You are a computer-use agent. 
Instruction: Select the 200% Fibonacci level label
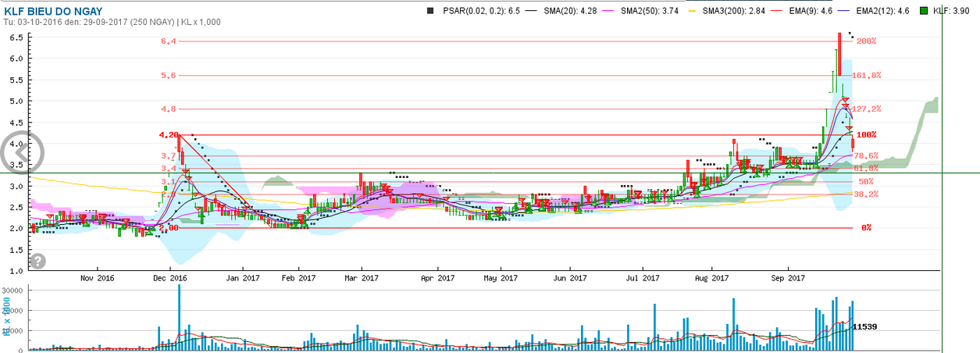pos(867,41)
